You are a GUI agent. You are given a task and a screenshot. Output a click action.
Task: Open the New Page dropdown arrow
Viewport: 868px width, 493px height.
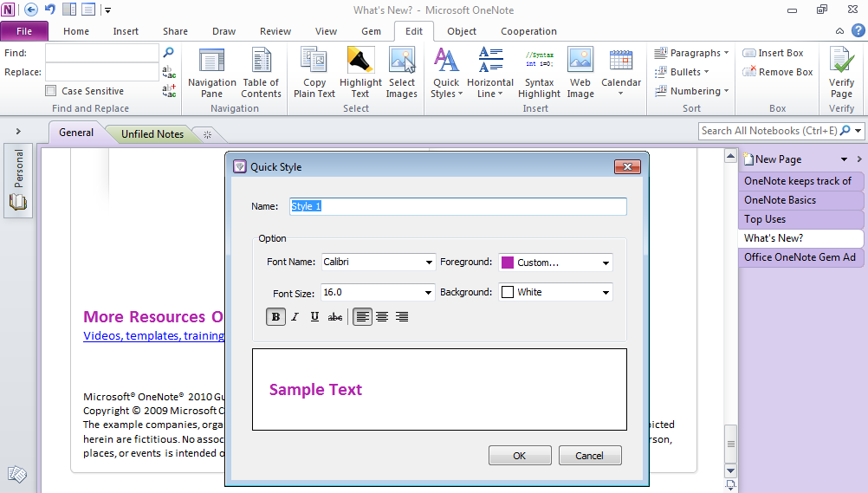(845, 159)
